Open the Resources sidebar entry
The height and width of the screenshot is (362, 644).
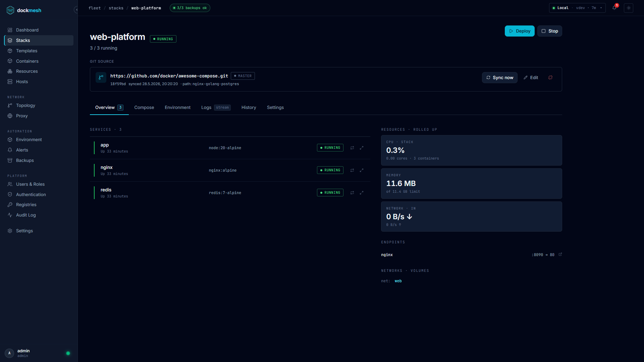tap(39, 71)
